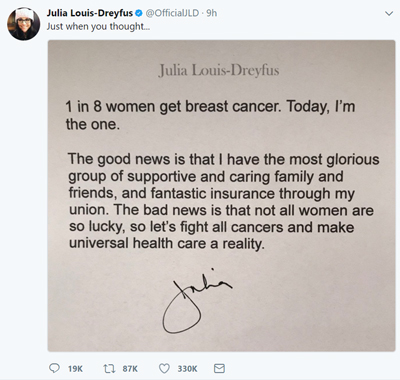
Task: Click the 19K replies count
Action: pyautogui.click(x=75, y=369)
